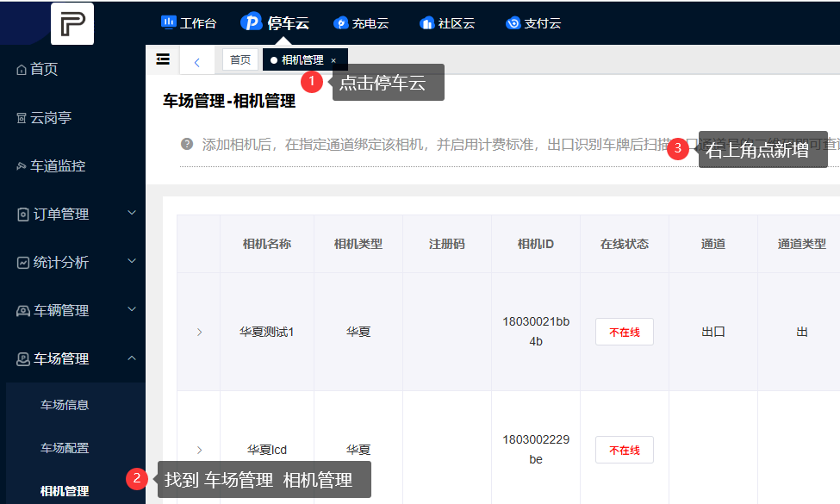Click camera ID 18030021bb4b
This screenshot has width=840, height=504.
tap(536, 332)
